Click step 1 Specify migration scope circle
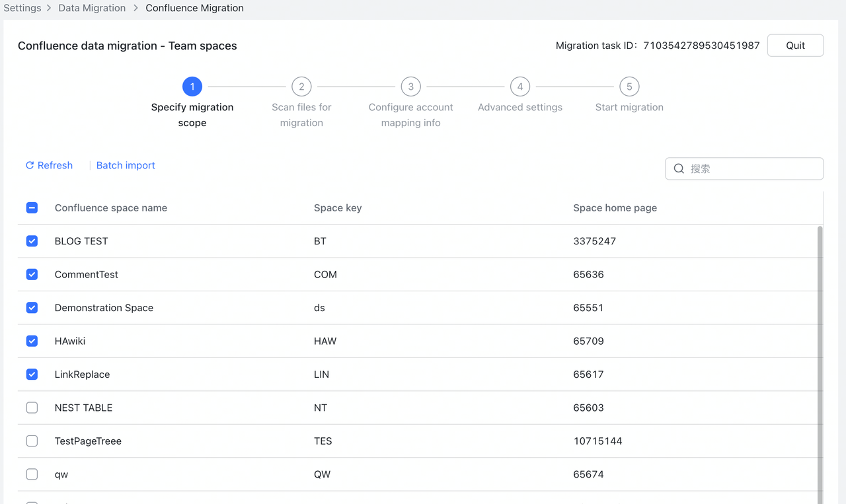Image resolution: width=846 pixels, height=504 pixels. click(192, 86)
